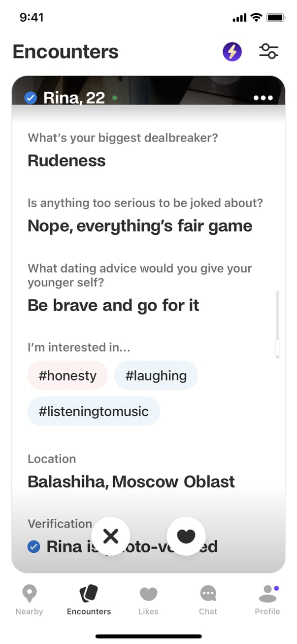
Task: Open the Profile tab
Action: point(267,600)
